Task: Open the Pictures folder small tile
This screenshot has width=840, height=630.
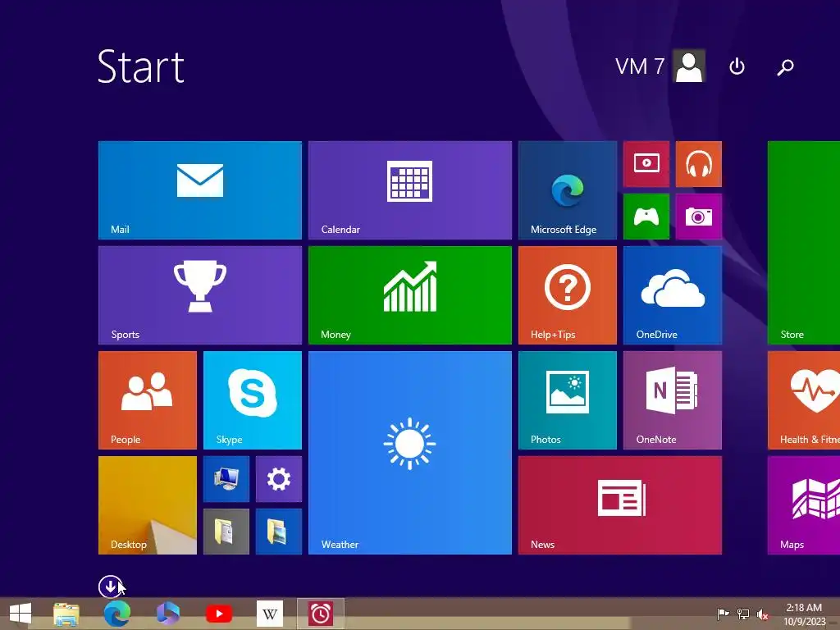Action: pyautogui.click(x=279, y=532)
